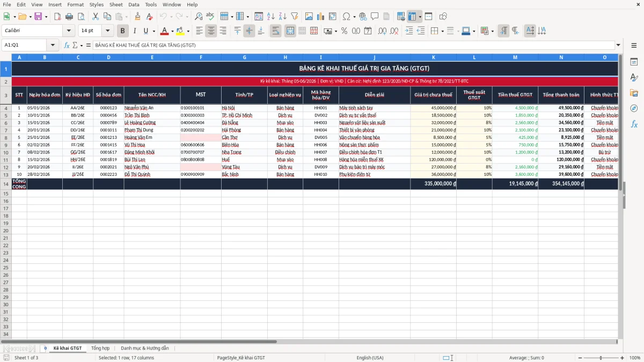
Task: Click Delete Decimal Place icon
Action: (x=394, y=31)
